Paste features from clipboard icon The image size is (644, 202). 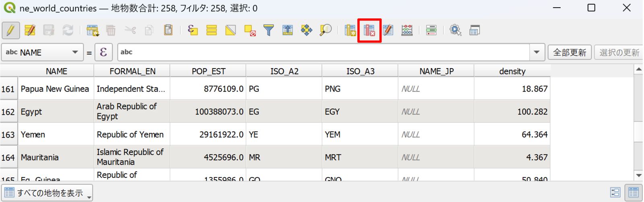click(168, 30)
